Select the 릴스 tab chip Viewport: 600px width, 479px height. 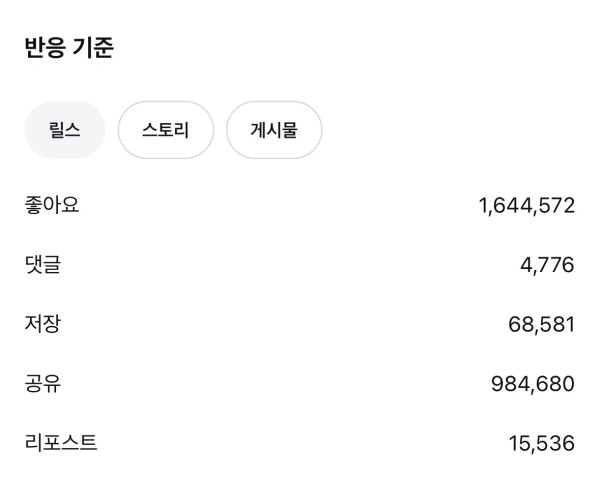pyautogui.click(x=64, y=130)
